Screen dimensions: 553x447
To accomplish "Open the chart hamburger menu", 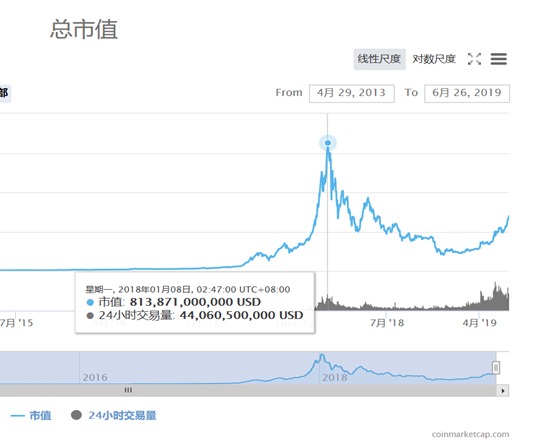I will pos(498,59).
